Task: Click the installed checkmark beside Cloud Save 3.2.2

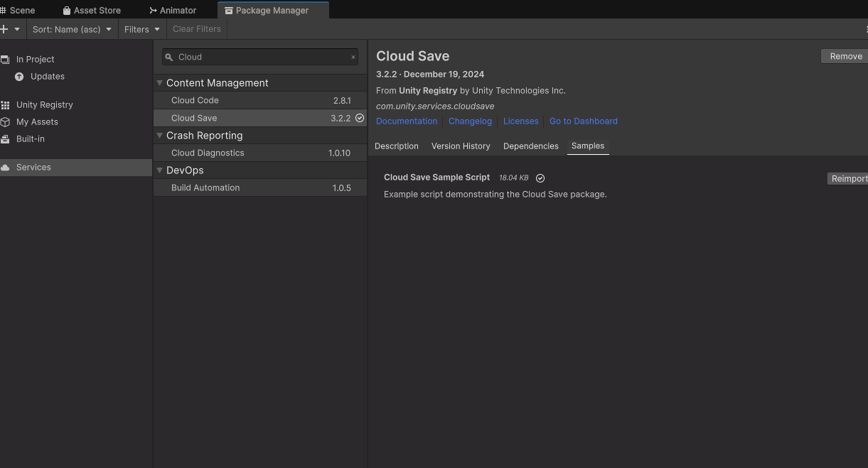Action: point(360,118)
